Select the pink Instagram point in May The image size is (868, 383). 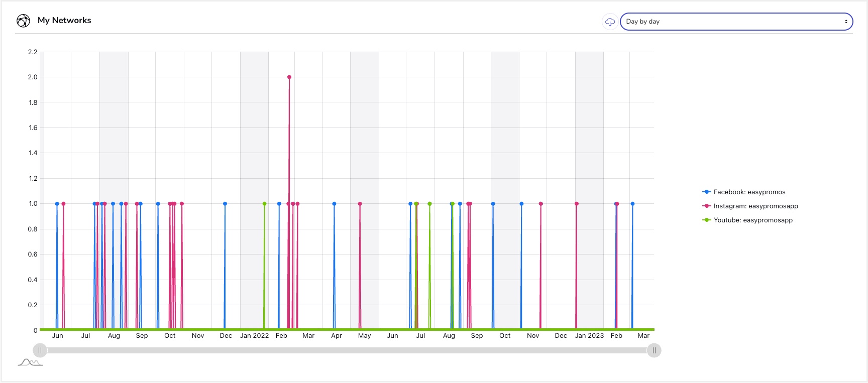pos(360,204)
